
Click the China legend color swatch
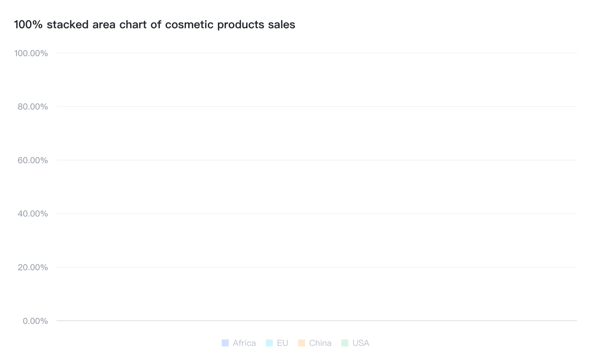(302, 343)
